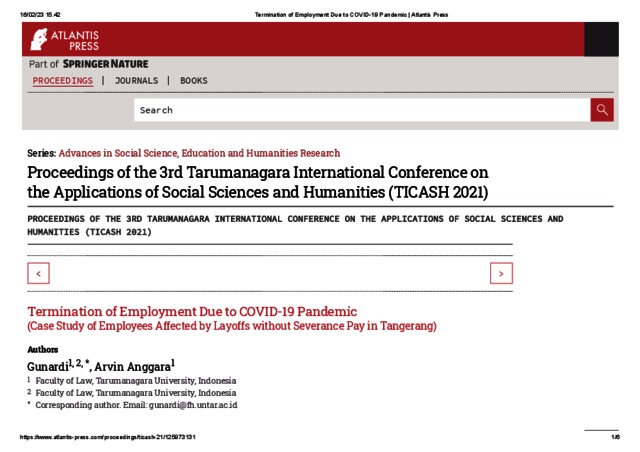The image size is (640, 452).
Task: Open the Advances in Social Science series link
Action: [199, 153]
